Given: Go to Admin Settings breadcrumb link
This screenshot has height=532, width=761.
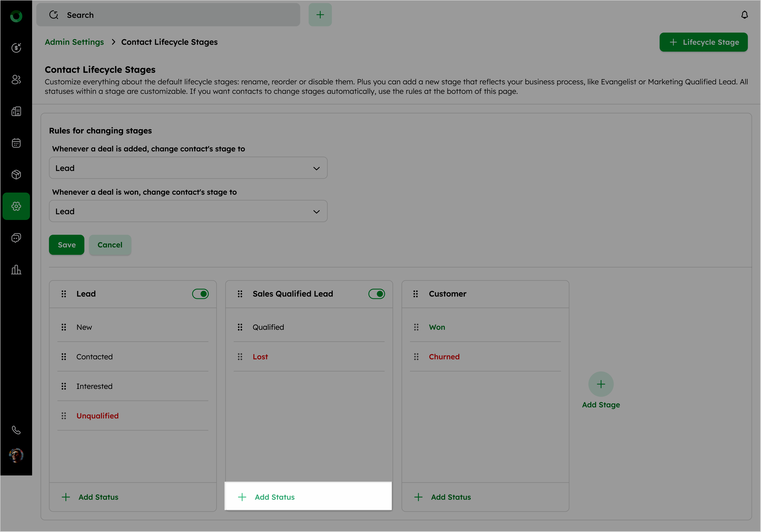Looking at the screenshot, I should point(74,42).
